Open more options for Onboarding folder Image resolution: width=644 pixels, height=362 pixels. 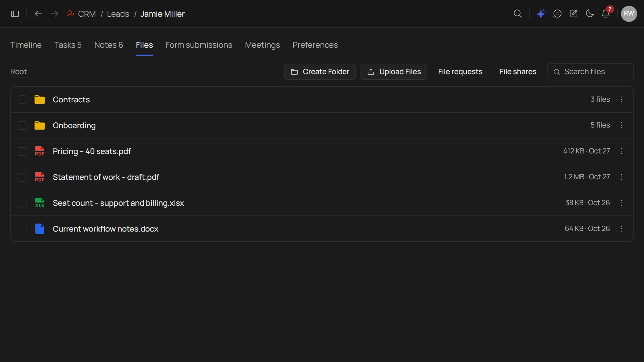[x=622, y=125]
